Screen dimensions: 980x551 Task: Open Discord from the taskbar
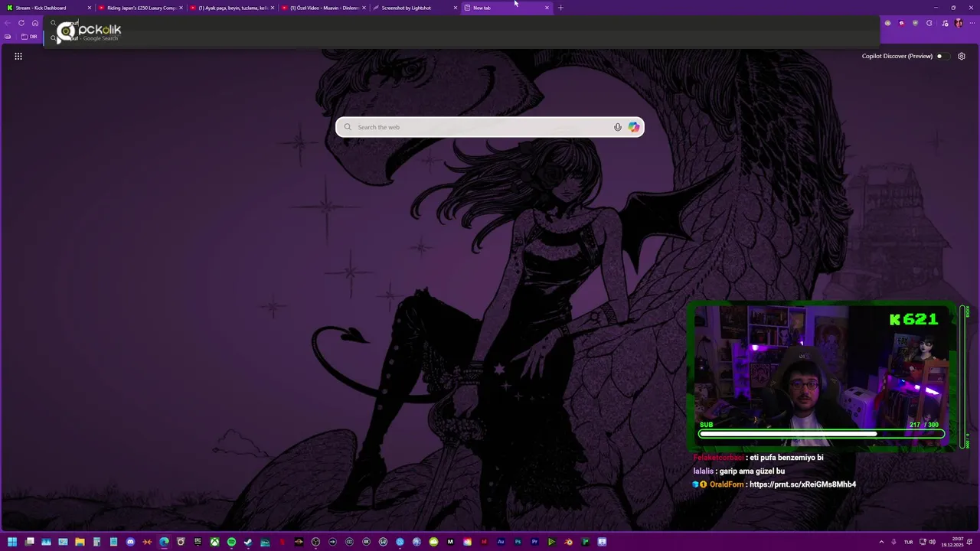(x=130, y=542)
